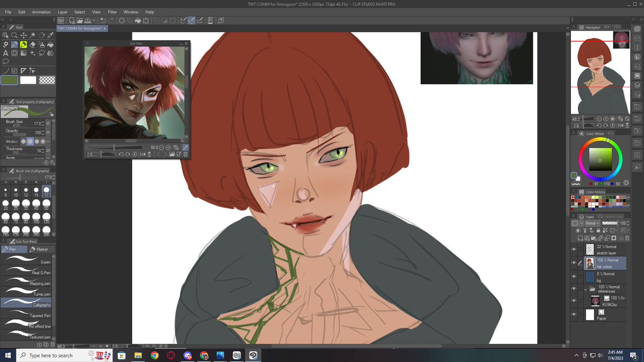The image size is (644, 362).
Task: Create a new layer folder in Layer panel
Action: click(594, 238)
